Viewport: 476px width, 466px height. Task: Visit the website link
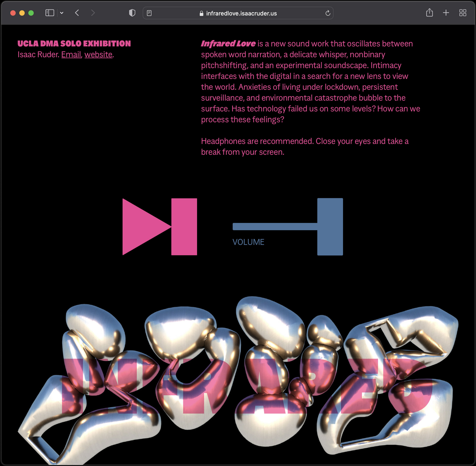pos(98,54)
